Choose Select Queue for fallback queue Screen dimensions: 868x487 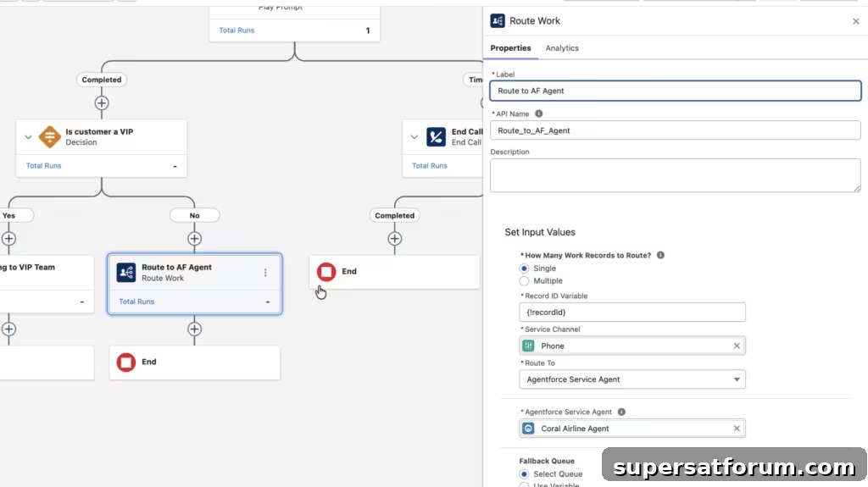point(524,474)
